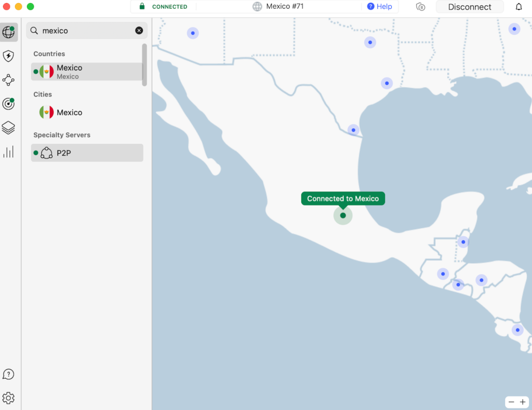Image resolution: width=532 pixels, height=410 pixels.
Task: Click the CONNECTED status text
Action: coord(170,7)
